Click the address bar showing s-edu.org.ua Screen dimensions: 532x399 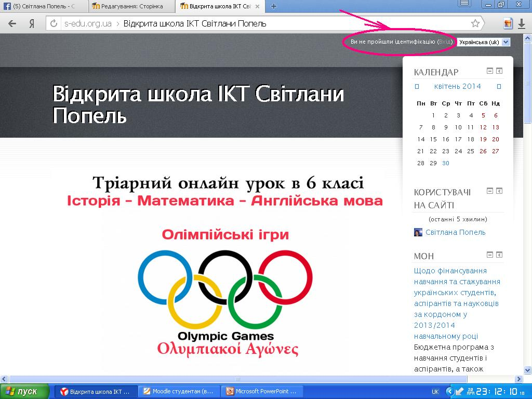264,23
